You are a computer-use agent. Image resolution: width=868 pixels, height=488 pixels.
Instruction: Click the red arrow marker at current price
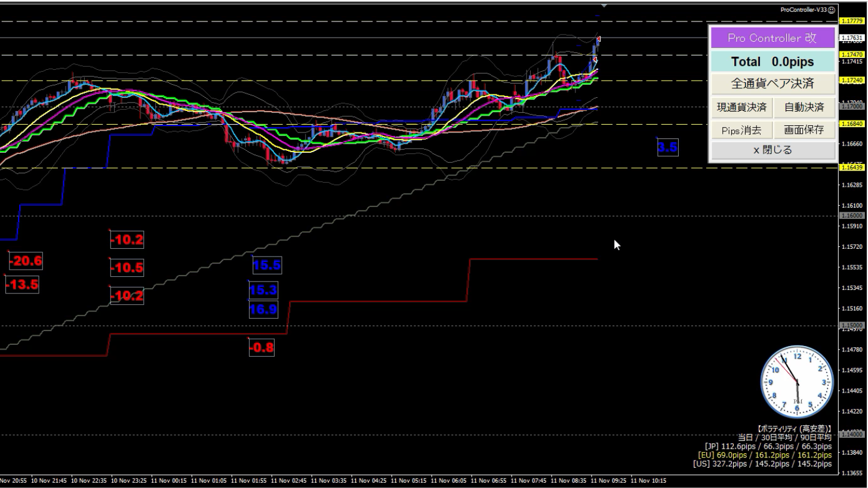tap(599, 39)
